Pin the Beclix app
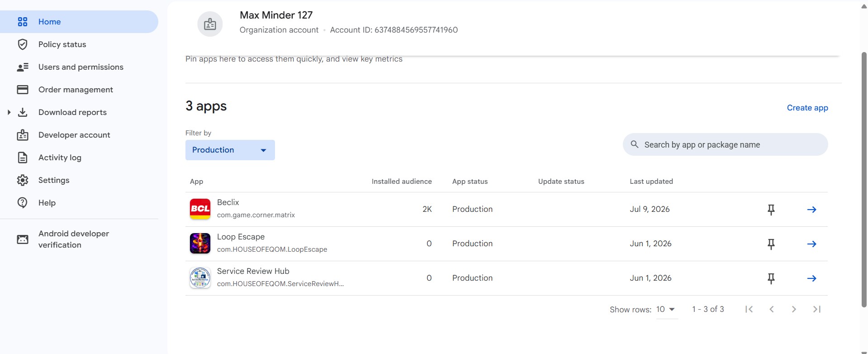The height and width of the screenshot is (354, 868). [771, 210]
